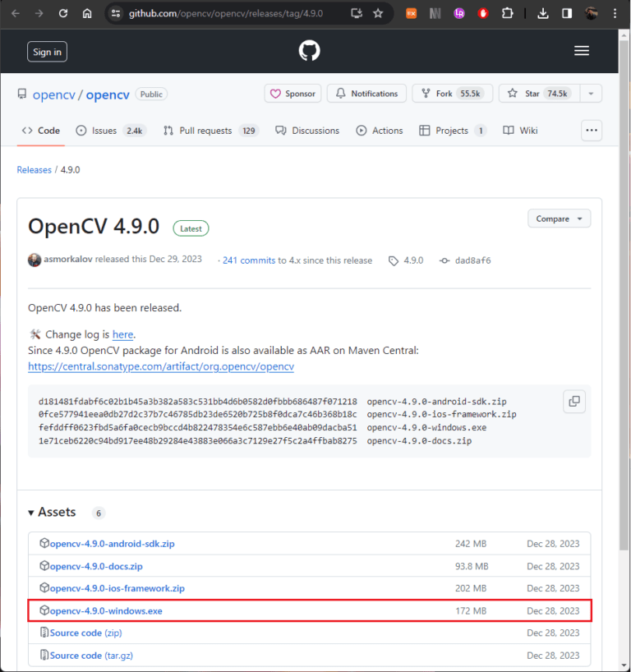Open the Compare dropdown

[559, 219]
